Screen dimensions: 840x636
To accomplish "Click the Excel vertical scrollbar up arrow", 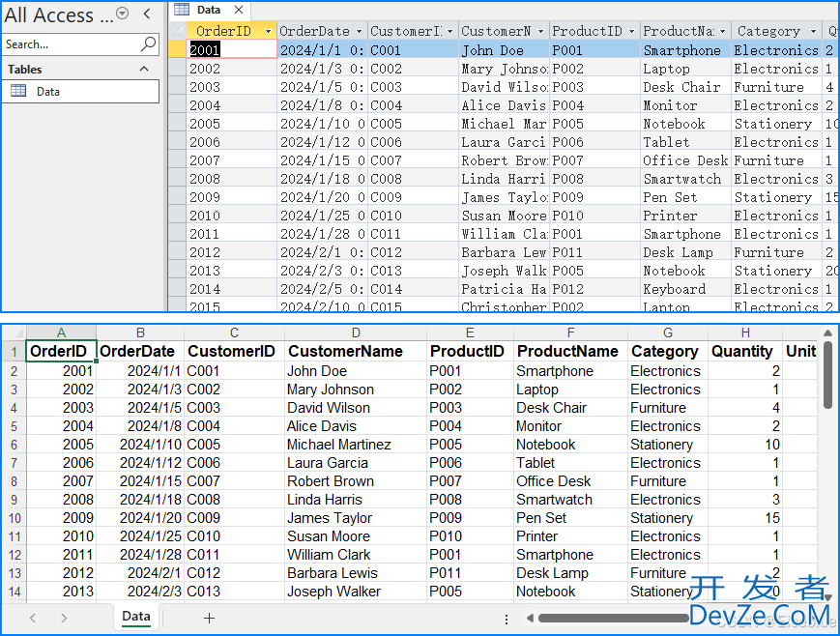I will coord(827,332).
